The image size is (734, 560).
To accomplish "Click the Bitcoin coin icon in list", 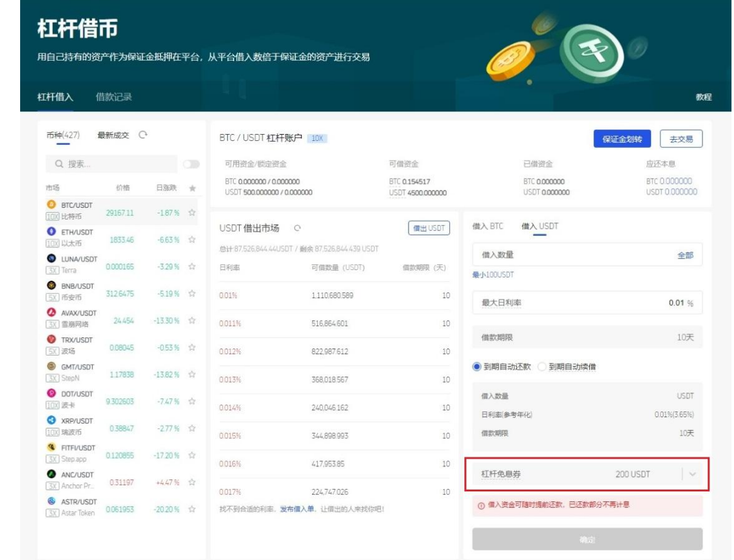I will pyautogui.click(x=52, y=204).
